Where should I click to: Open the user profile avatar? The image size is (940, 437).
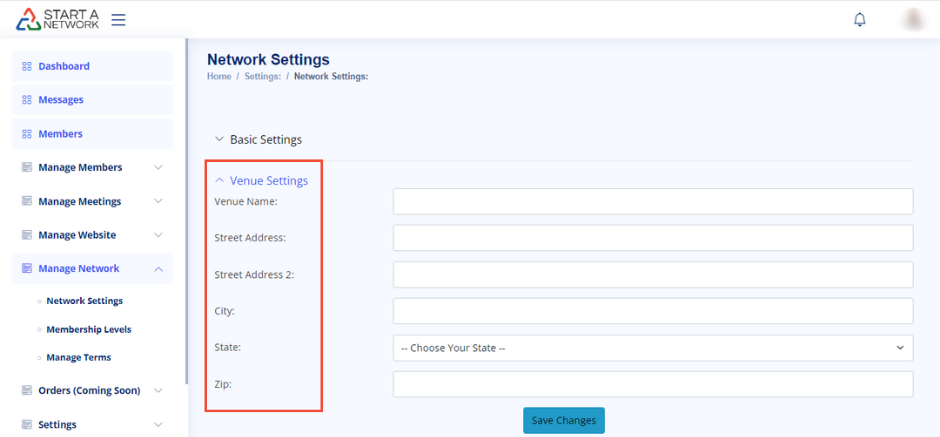(x=912, y=19)
